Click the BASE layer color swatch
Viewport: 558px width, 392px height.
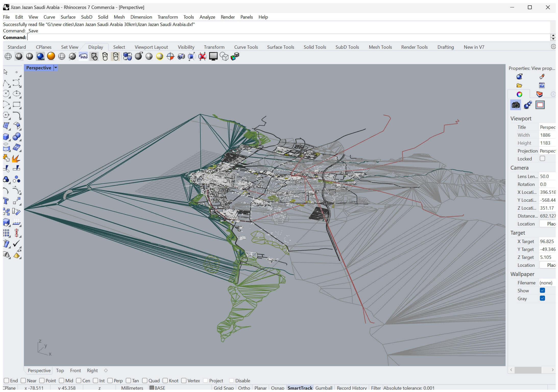pyautogui.click(x=152, y=388)
